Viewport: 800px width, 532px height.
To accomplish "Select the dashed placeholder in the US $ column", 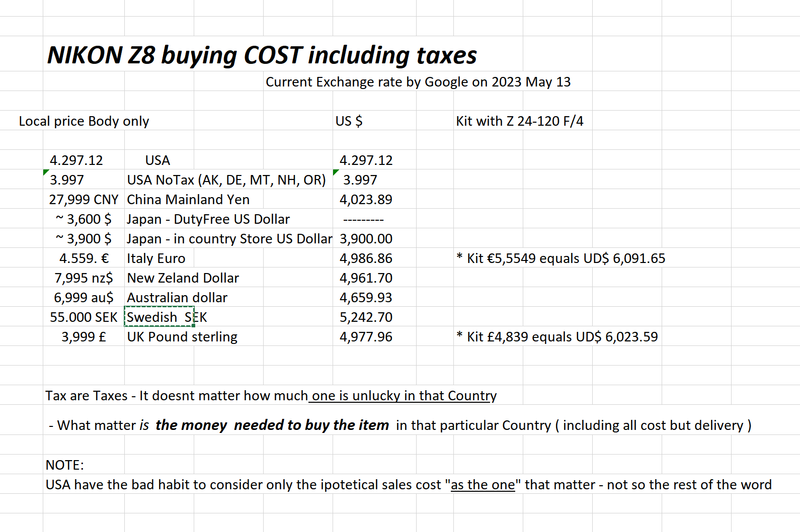I will coord(363,220).
